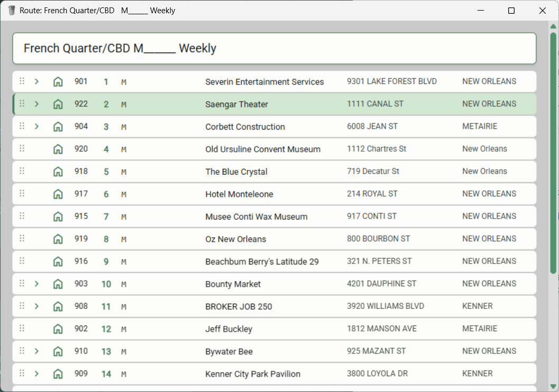Select the Old Ursuline Convent Museum row
This screenshot has width=559, height=392.
click(262, 149)
